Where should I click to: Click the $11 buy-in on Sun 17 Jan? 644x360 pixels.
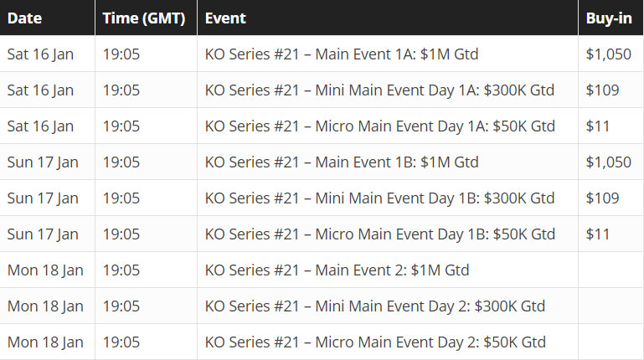[x=598, y=234]
